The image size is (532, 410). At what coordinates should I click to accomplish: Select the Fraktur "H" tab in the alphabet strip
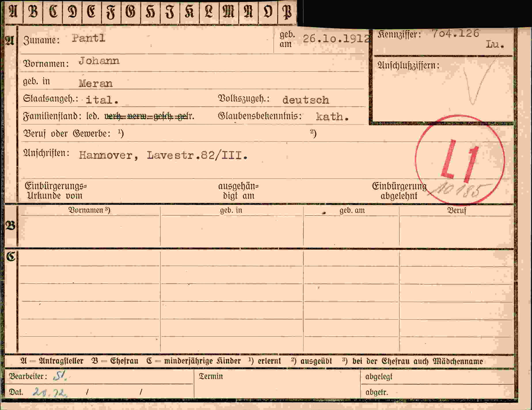click(150, 12)
